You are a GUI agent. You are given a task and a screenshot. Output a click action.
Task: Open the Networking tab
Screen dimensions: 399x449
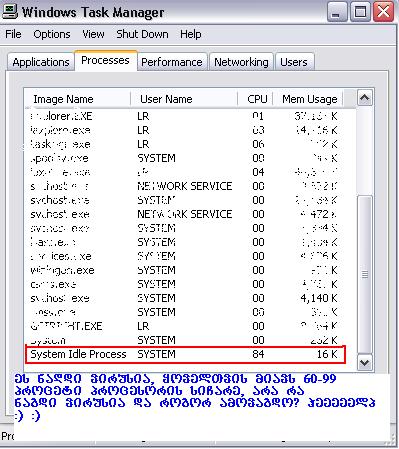241,62
